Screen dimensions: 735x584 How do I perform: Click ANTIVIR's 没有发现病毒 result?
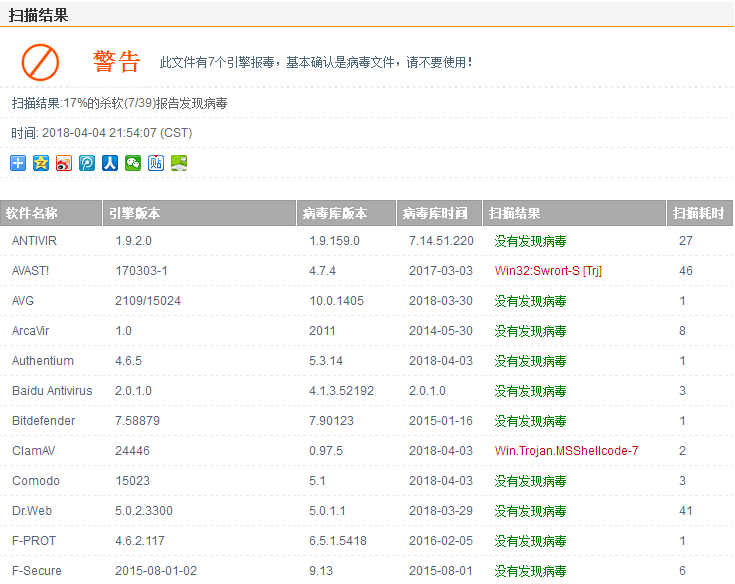[x=530, y=241]
